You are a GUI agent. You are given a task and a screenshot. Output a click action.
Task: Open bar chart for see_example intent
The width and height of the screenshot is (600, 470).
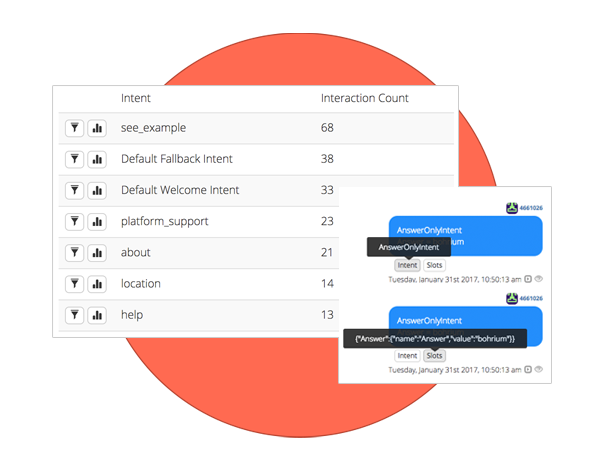coord(97,128)
